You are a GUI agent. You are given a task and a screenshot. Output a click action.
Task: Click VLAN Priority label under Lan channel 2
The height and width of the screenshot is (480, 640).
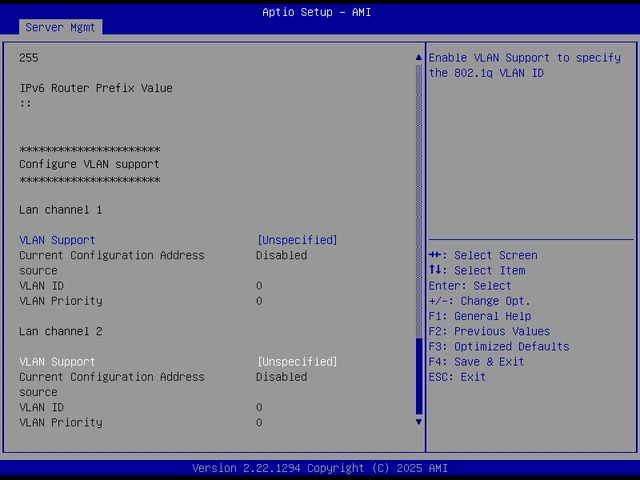click(61, 422)
